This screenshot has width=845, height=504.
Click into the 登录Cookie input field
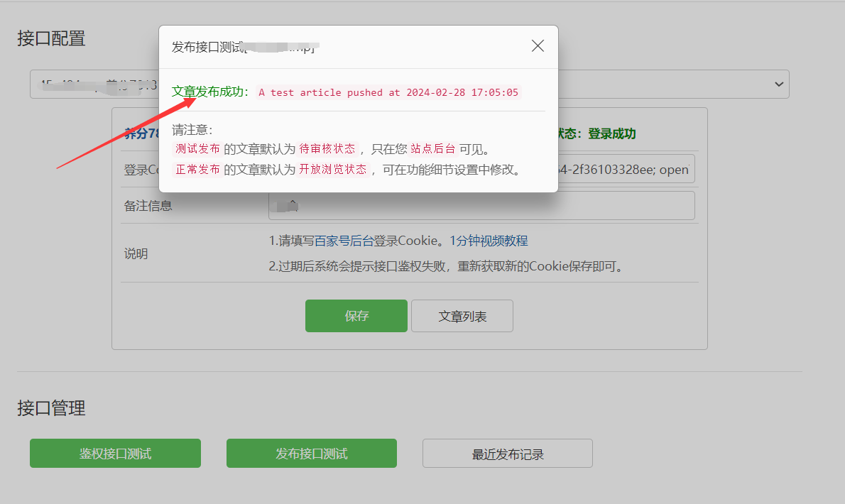pos(625,170)
